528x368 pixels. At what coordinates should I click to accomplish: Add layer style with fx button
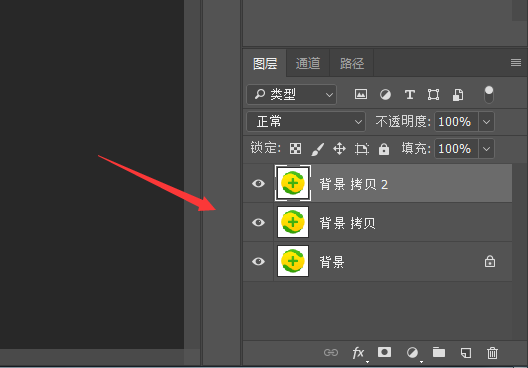point(358,353)
